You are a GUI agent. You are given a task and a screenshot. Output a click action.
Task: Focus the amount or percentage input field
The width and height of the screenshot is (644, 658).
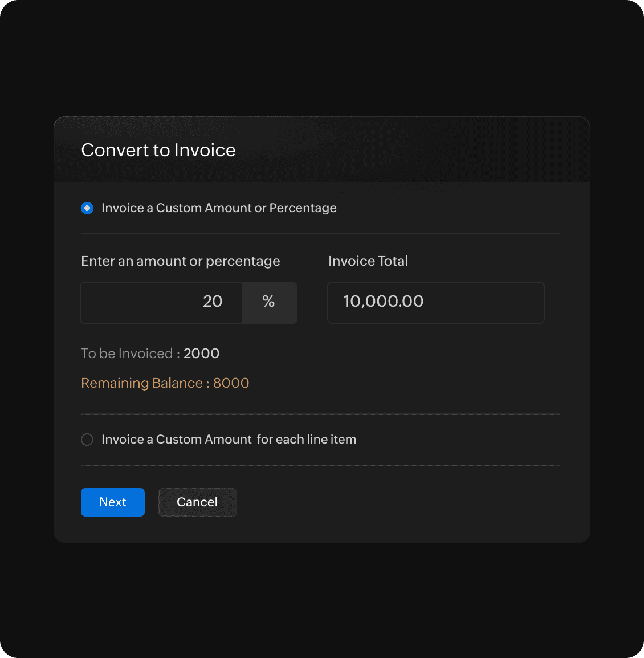162,302
